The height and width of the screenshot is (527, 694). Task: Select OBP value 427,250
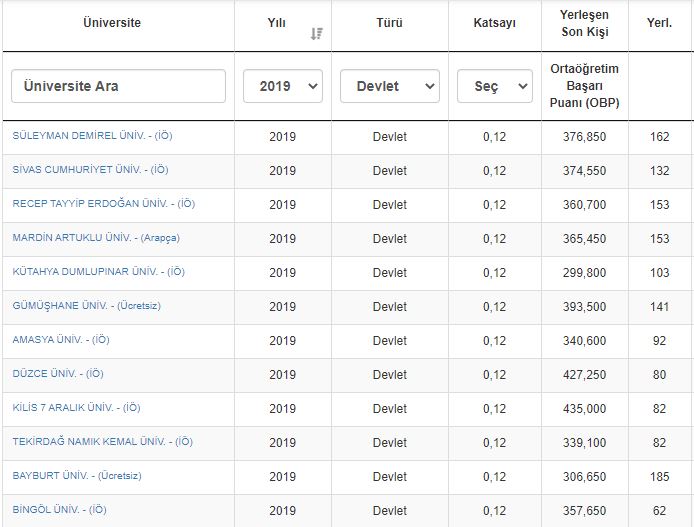pos(584,375)
